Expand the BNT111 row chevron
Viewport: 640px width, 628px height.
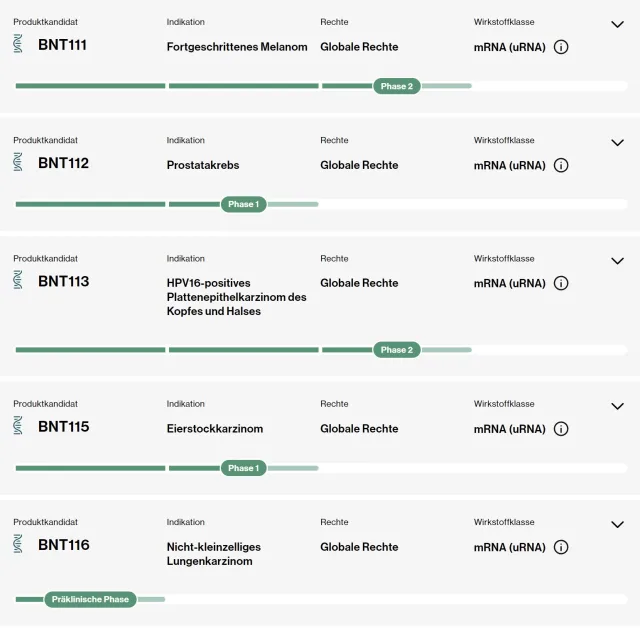click(618, 24)
